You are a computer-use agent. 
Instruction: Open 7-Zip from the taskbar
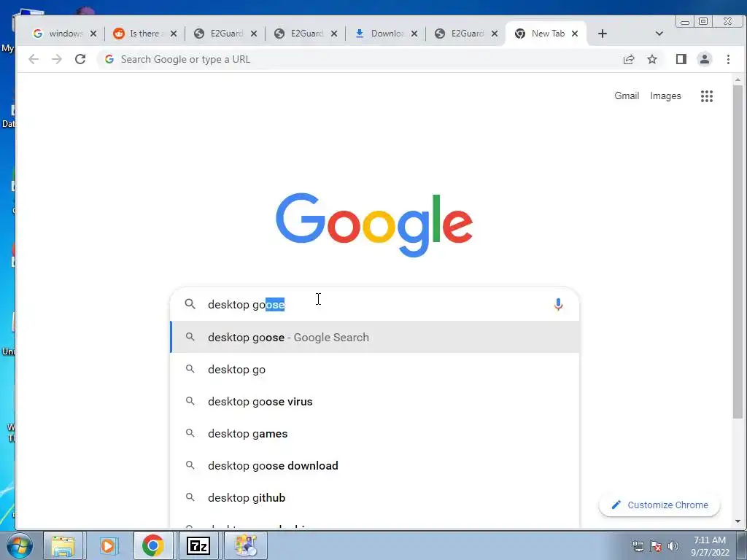coord(198,545)
